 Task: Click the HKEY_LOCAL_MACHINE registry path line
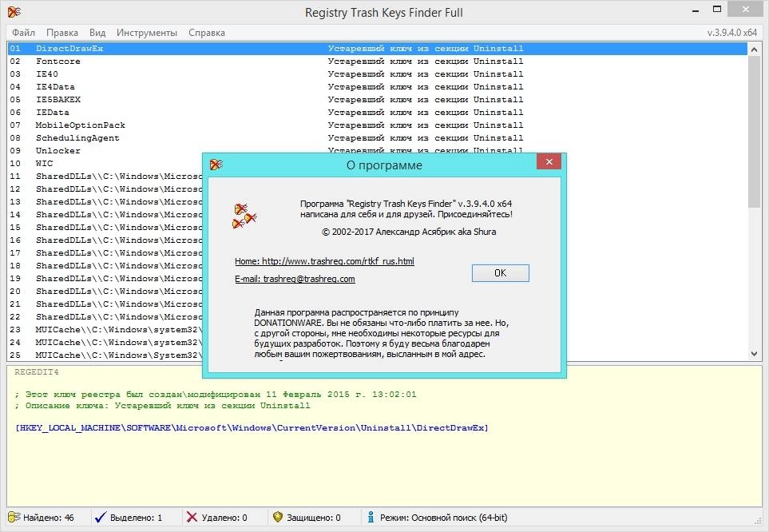click(x=252, y=428)
